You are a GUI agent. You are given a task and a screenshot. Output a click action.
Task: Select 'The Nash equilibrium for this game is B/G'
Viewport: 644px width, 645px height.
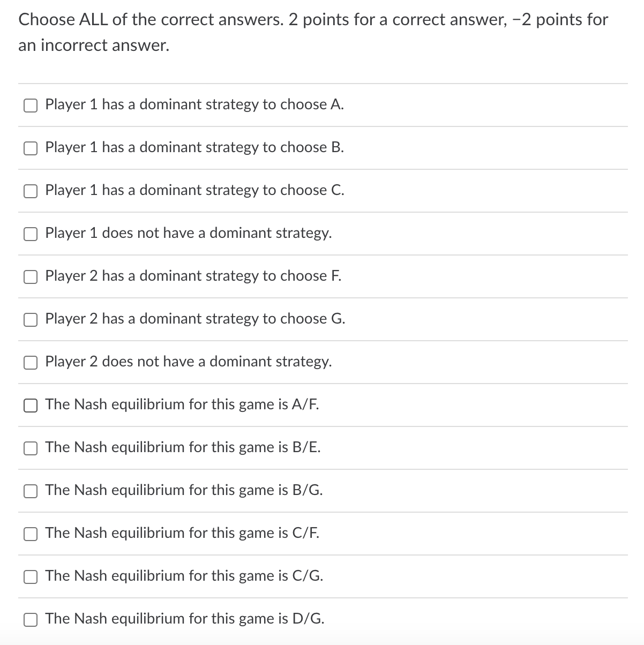point(31,491)
